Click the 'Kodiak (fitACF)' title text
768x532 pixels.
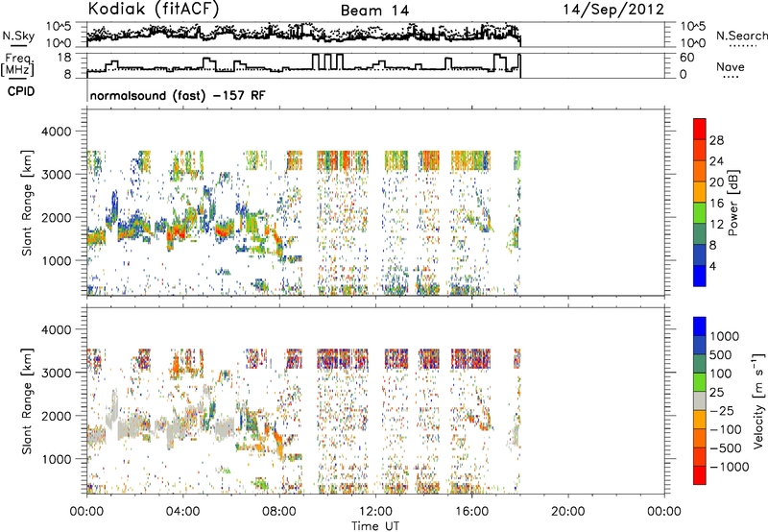click(154, 9)
